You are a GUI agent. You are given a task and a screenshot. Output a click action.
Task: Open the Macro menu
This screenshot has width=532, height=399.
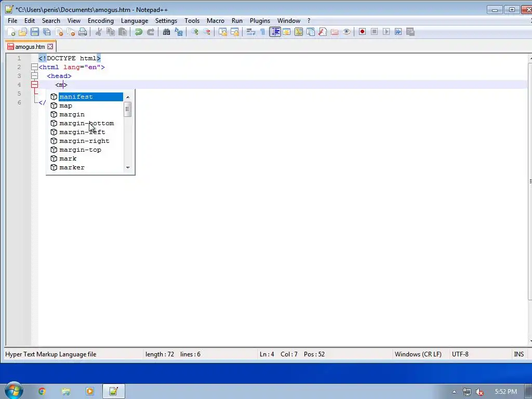(216, 21)
